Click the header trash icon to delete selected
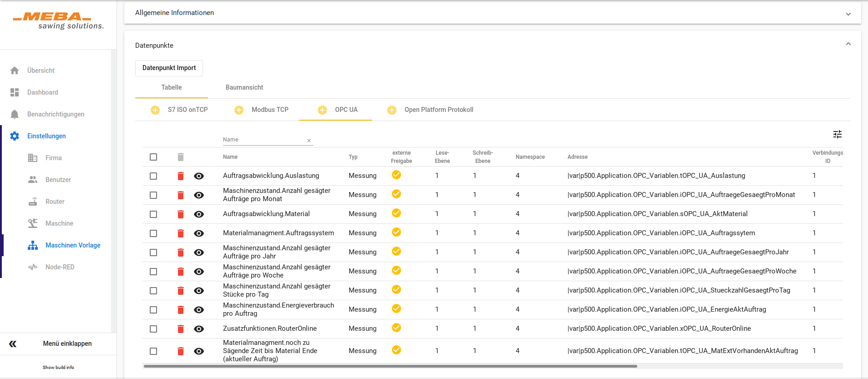868x379 pixels. click(181, 157)
